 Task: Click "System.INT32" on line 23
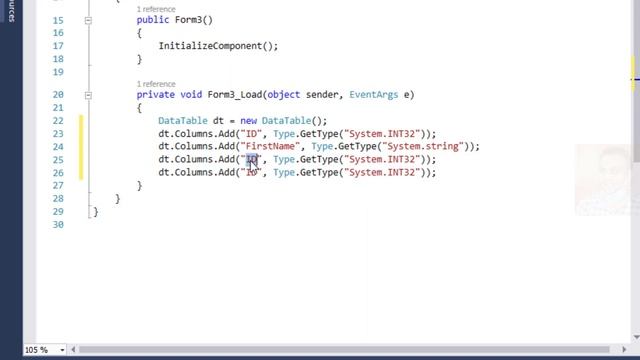click(382, 134)
